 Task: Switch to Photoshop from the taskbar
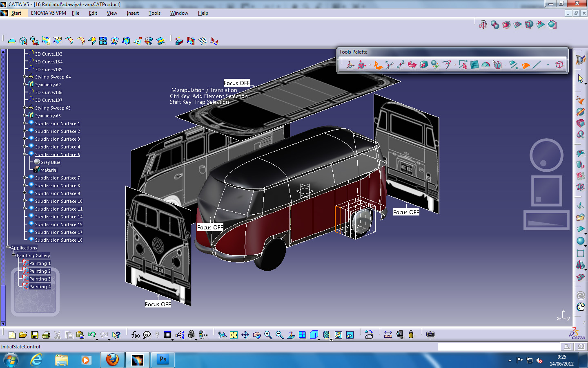coord(163,360)
